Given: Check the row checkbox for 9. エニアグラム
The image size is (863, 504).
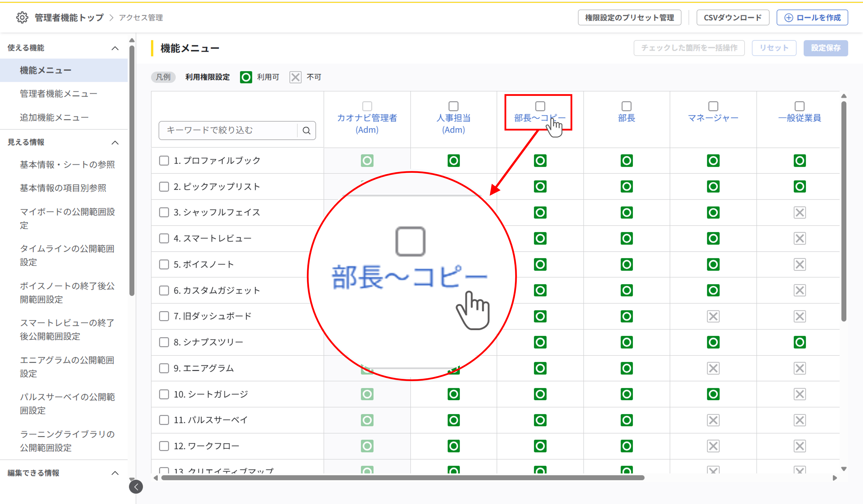Looking at the screenshot, I should click(164, 368).
